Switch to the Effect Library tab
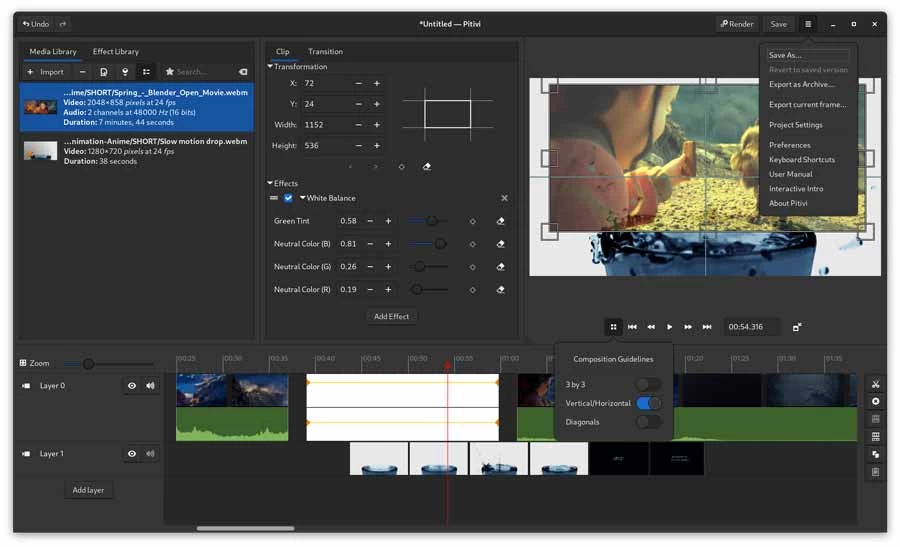This screenshot has width=900, height=547. pos(115,51)
